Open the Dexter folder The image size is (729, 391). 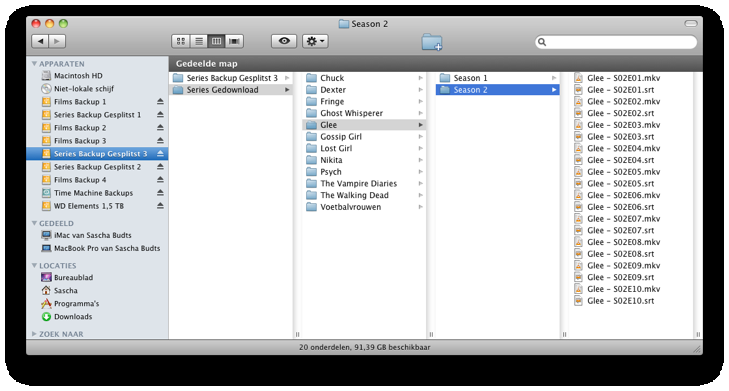click(x=364, y=90)
